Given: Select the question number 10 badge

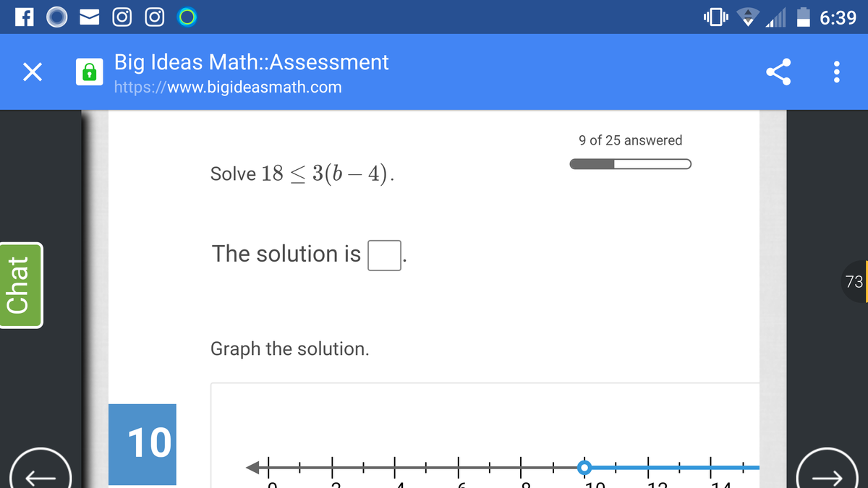Looking at the screenshot, I should click(x=142, y=444).
